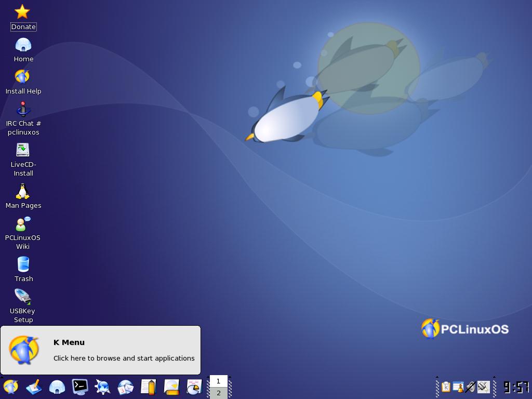Launch the pie chart spreadsheet app
The height and width of the screenshot is (399, 532).
point(194,387)
